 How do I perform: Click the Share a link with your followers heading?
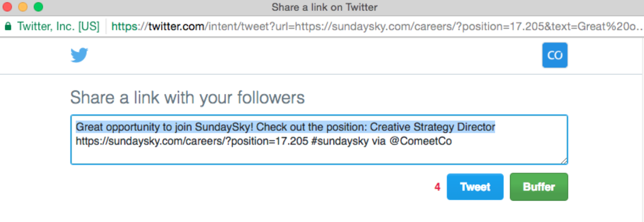pyautogui.click(x=187, y=98)
